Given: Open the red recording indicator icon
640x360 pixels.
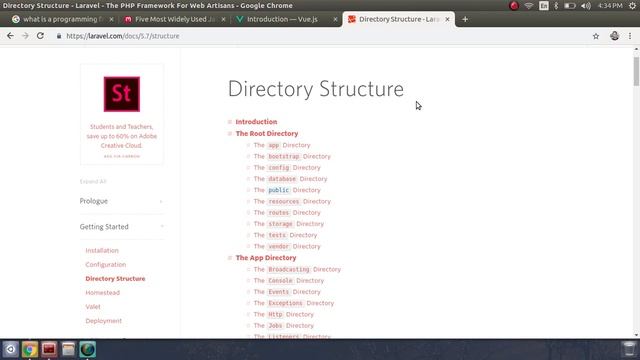Looking at the screenshot, I should [x=514, y=6].
